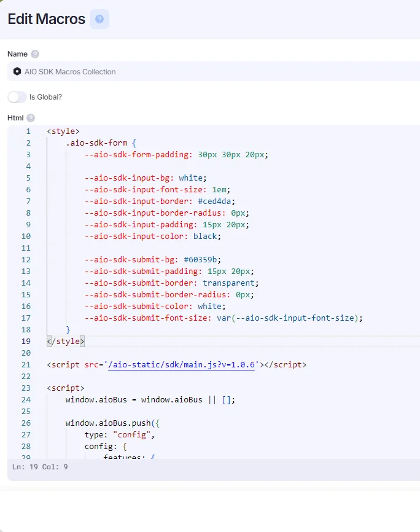420x532 pixels.
Task: Select line number 21 in the gutter
Action: 26,365
